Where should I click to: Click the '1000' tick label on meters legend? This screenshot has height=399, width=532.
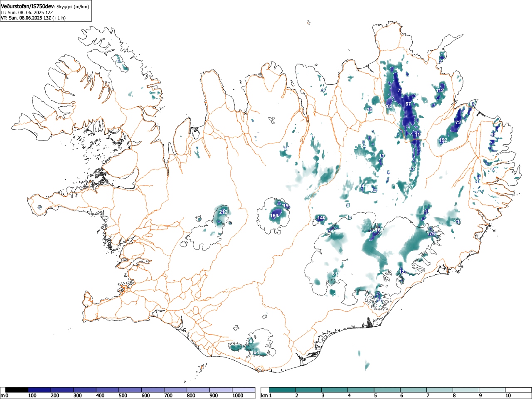[238, 396]
